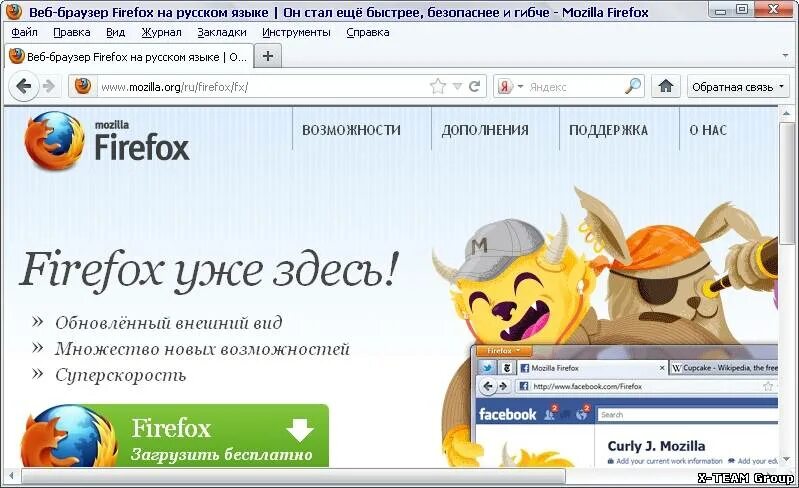Click the mozilla Firefox logo on the page
The width and height of the screenshot is (799, 488).
106,141
